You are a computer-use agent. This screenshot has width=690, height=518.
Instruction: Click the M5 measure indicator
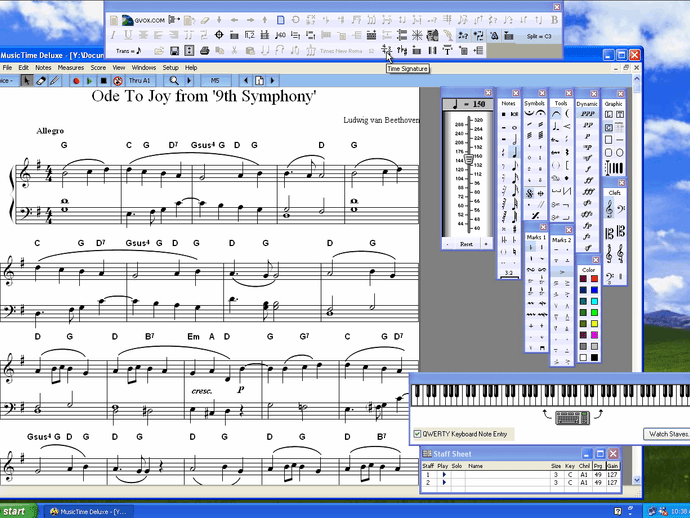[215, 81]
